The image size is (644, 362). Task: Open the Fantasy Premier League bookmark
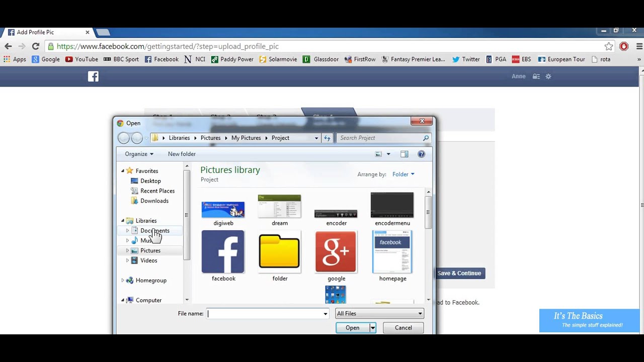[x=413, y=59]
